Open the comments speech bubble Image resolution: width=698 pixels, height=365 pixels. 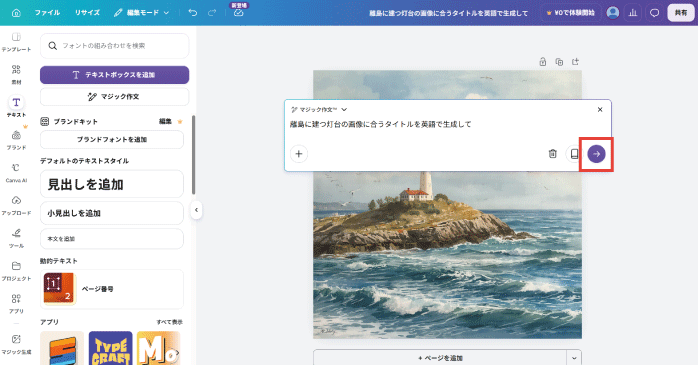(x=654, y=13)
